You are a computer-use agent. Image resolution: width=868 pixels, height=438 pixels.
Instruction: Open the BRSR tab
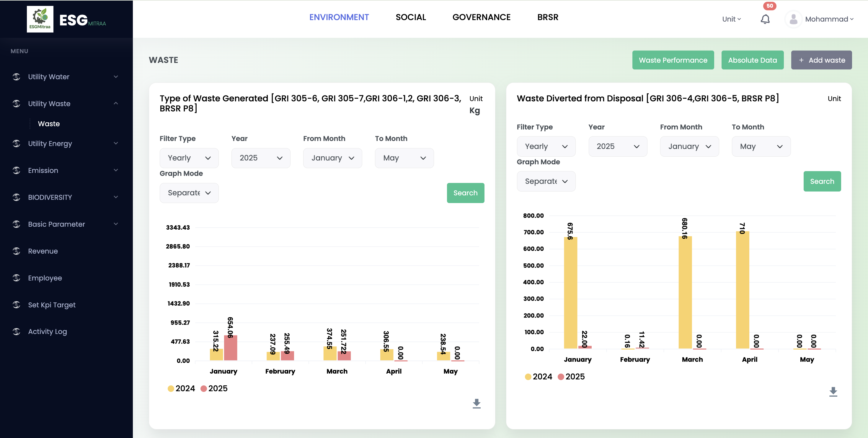click(x=548, y=17)
